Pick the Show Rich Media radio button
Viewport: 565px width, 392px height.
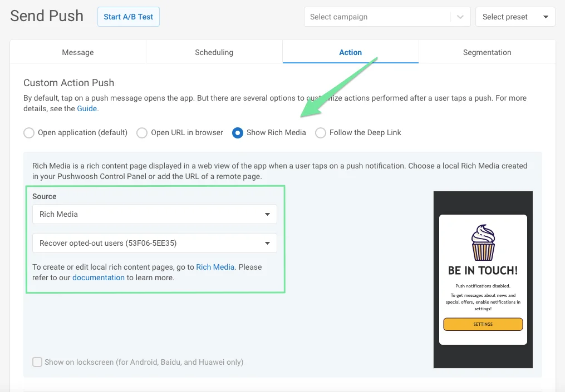238,133
